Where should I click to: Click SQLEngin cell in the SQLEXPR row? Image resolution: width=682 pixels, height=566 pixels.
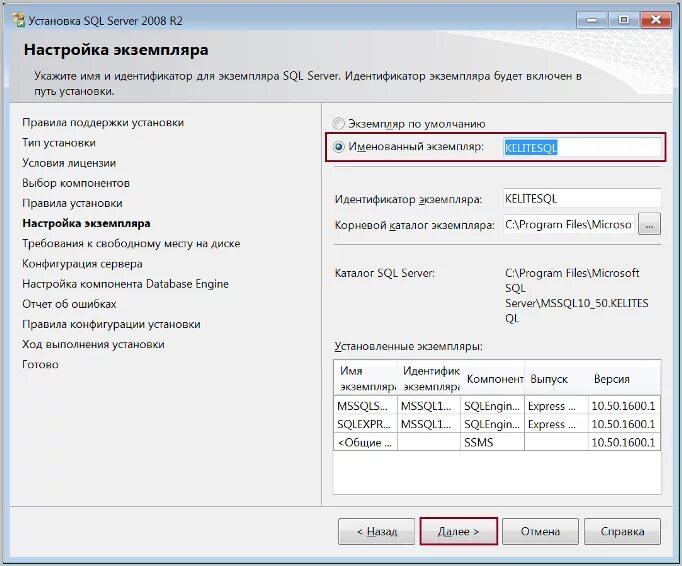tap(492, 424)
